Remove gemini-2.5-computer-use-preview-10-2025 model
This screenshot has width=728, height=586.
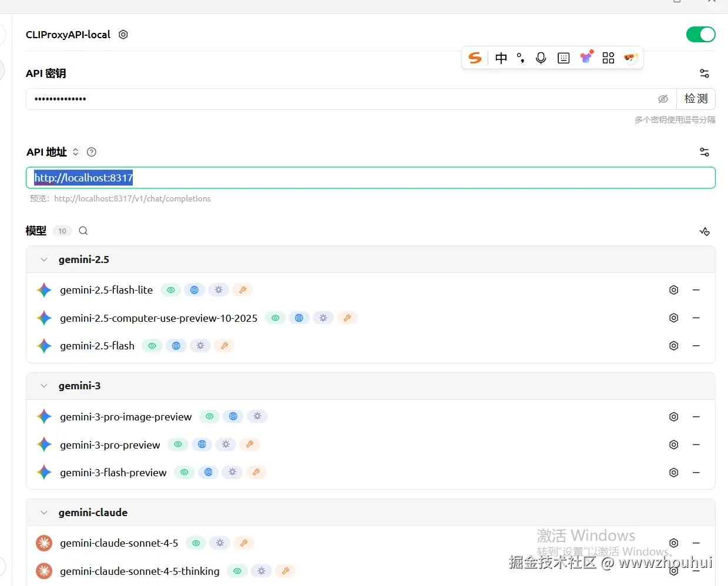696,318
